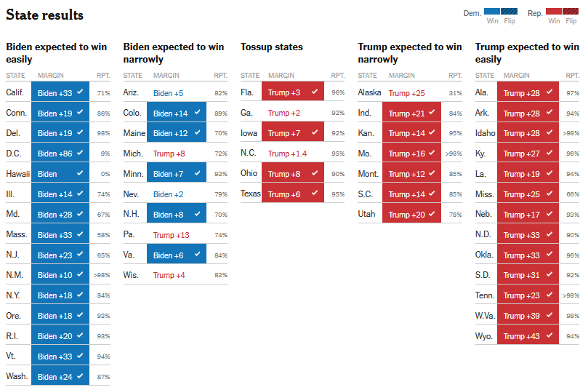This screenshot has height=390, width=588.
Task: Click the striped red Rep. Flip legend swatch
Action: 571,11
